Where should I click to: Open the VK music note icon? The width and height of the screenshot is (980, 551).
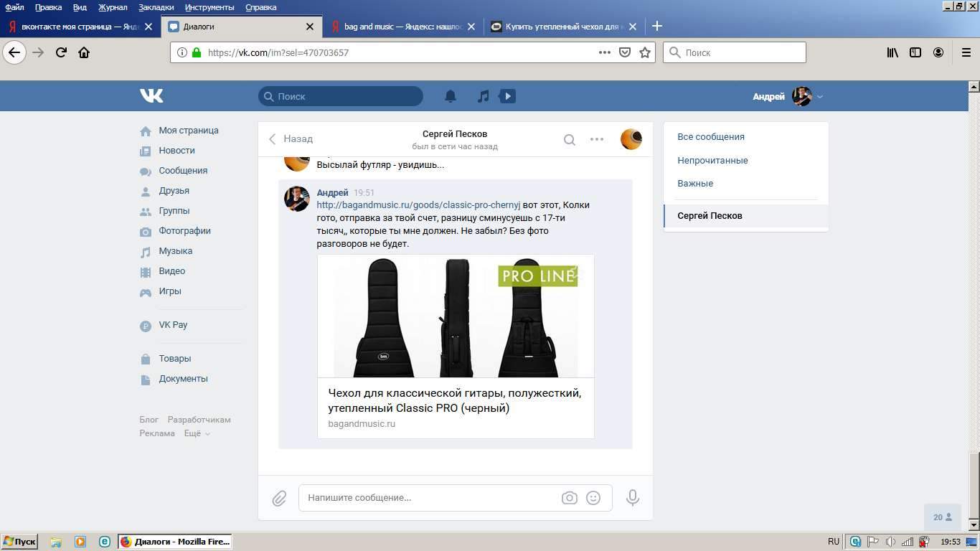coord(484,96)
